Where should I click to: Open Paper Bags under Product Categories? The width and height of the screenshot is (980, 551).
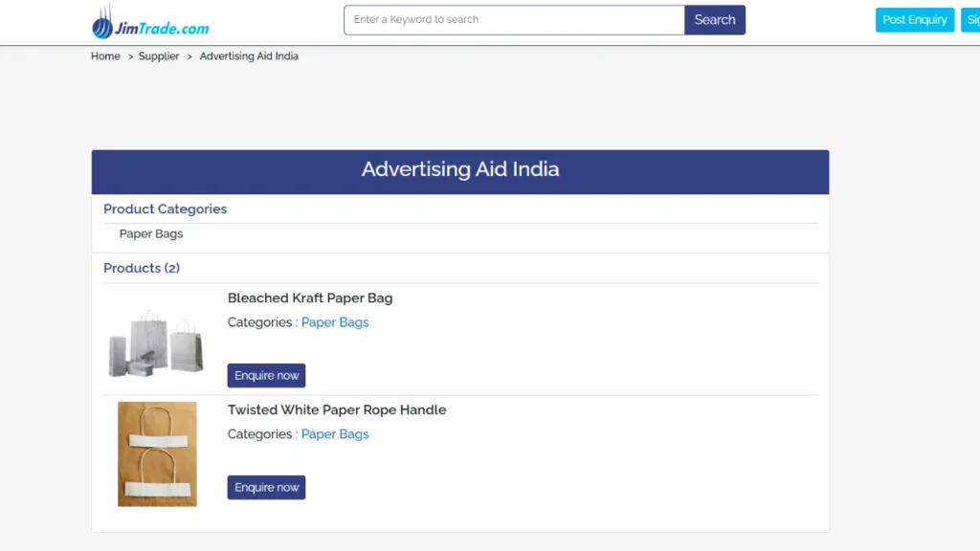(x=150, y=233)
